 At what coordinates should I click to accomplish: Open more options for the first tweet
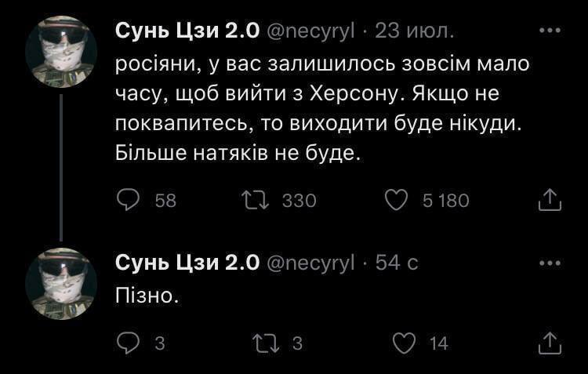552,31
